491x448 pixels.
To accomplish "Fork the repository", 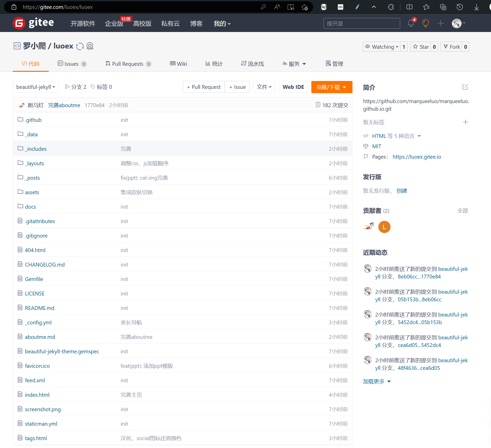I will pyautogui.click(x=452, y=47).
